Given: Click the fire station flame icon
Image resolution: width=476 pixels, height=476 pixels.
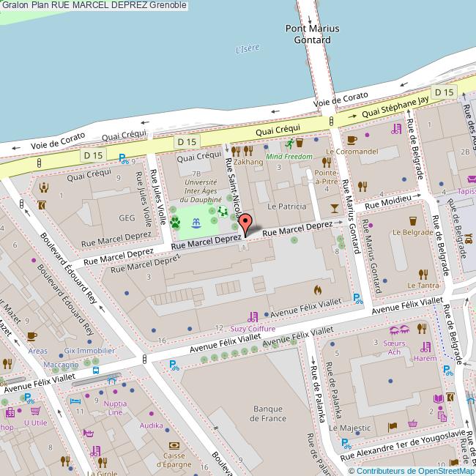Looking at the screenshot, I should coord(317,290).
